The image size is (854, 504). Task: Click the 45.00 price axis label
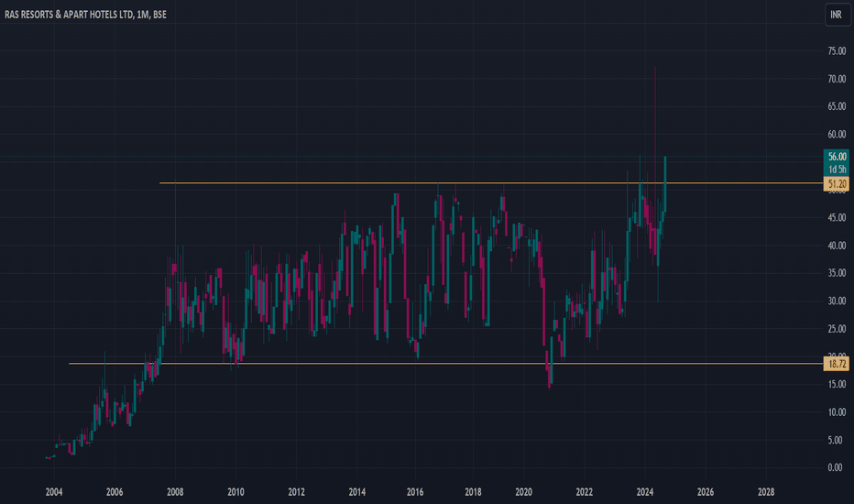pos(837,217)
